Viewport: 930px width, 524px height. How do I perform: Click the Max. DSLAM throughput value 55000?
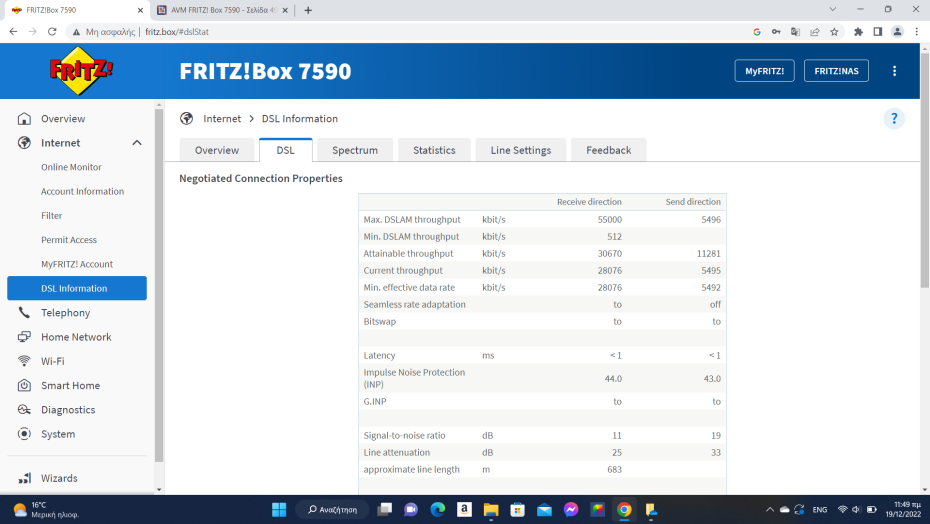coord(610,220)
